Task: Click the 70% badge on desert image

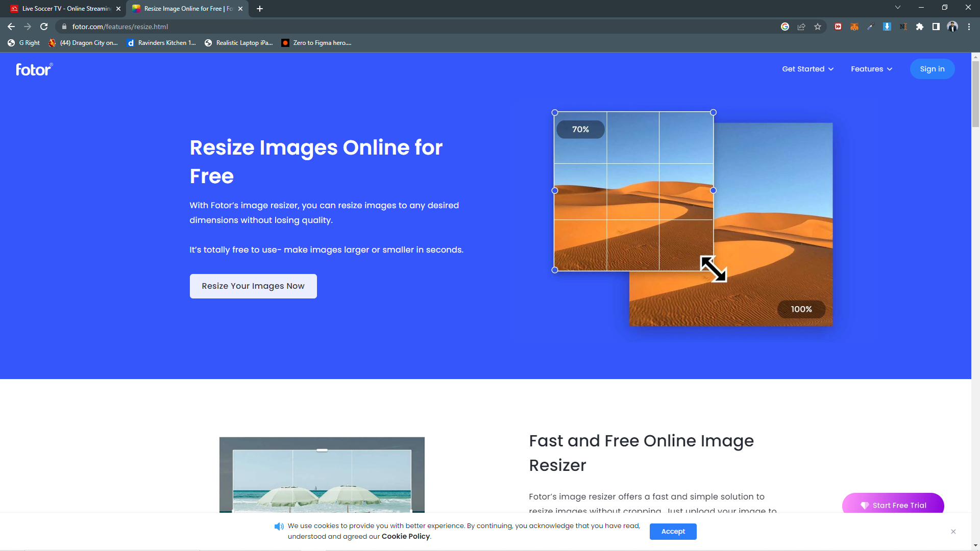Action: coord(580,130)
